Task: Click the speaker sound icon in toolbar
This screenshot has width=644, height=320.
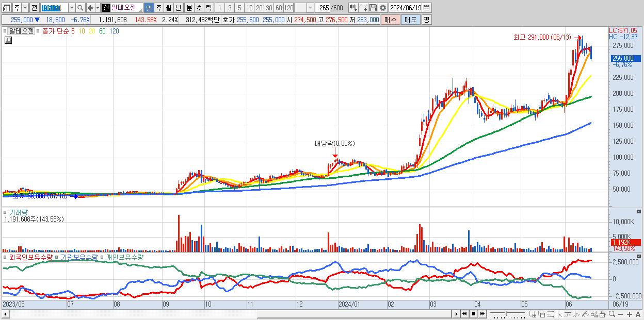Action: [x=90, y=8]
